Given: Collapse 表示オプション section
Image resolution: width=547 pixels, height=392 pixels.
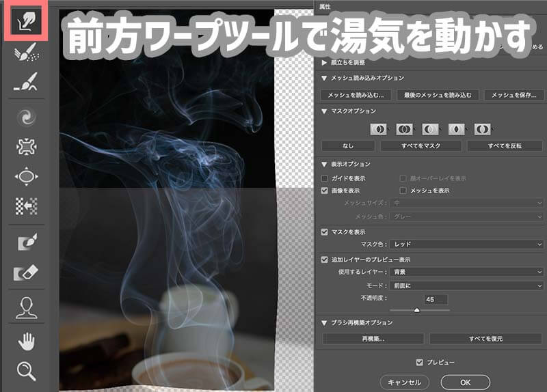Looking at the screenshot, I should click(x=324, y=165).
